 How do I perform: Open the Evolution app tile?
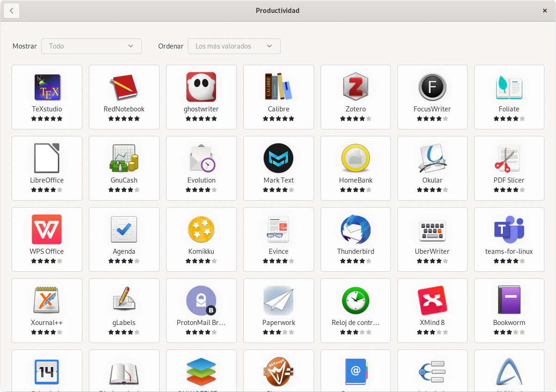coord(201,168)
